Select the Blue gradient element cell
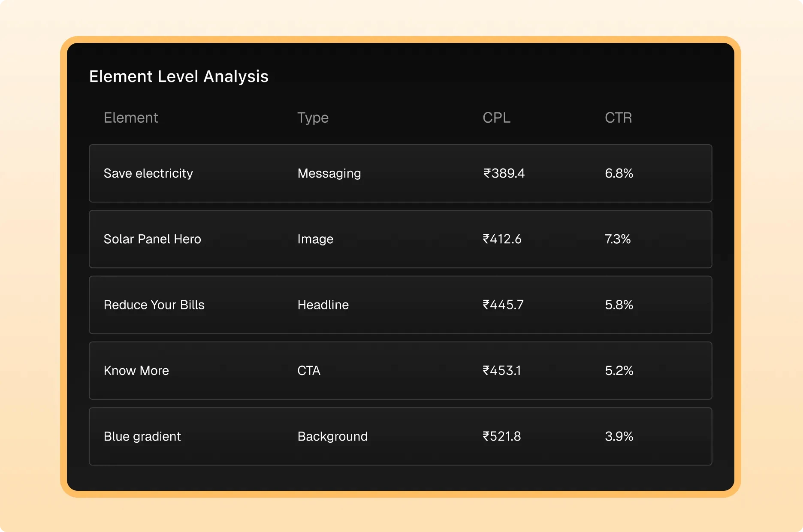803x532 pixels. point(142,436)
